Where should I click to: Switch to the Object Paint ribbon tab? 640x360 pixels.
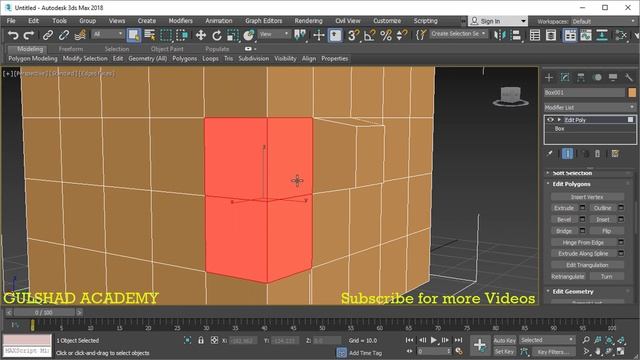tap(167, 49)
